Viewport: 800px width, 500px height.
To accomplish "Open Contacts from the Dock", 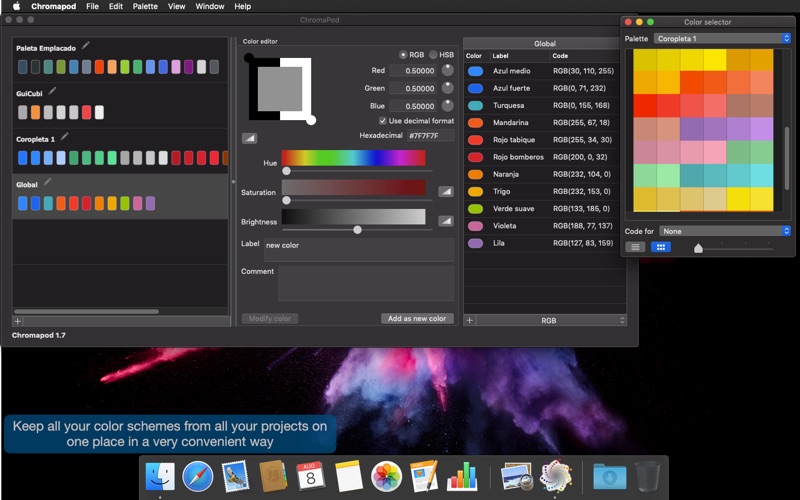I will (x=273, y=476).
